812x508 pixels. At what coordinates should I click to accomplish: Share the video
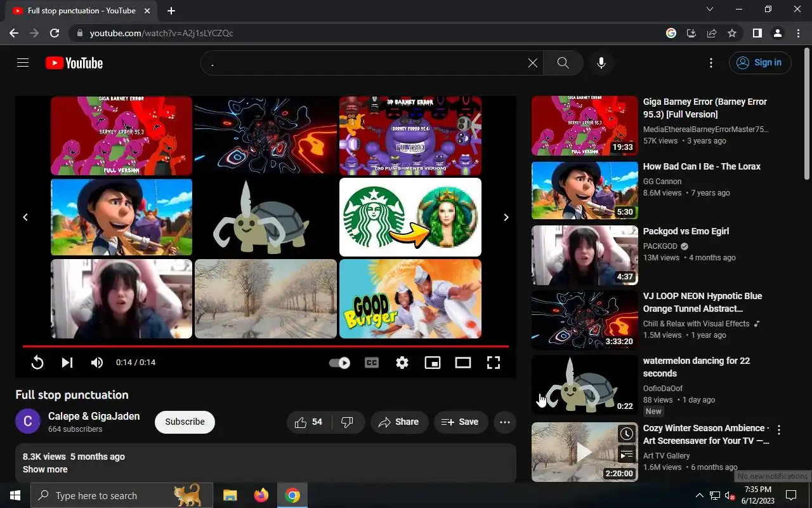coord(399,422)
